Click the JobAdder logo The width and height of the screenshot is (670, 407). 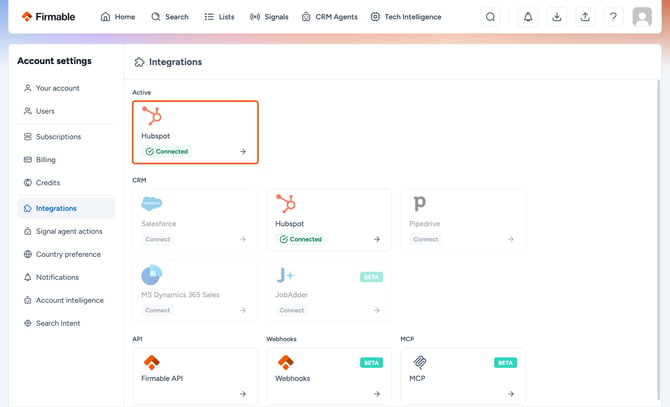(x=285, y=275)
